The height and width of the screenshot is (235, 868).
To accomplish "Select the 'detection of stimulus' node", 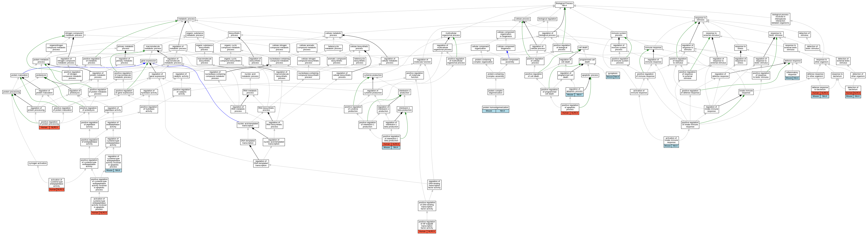I will pos(804,34).
